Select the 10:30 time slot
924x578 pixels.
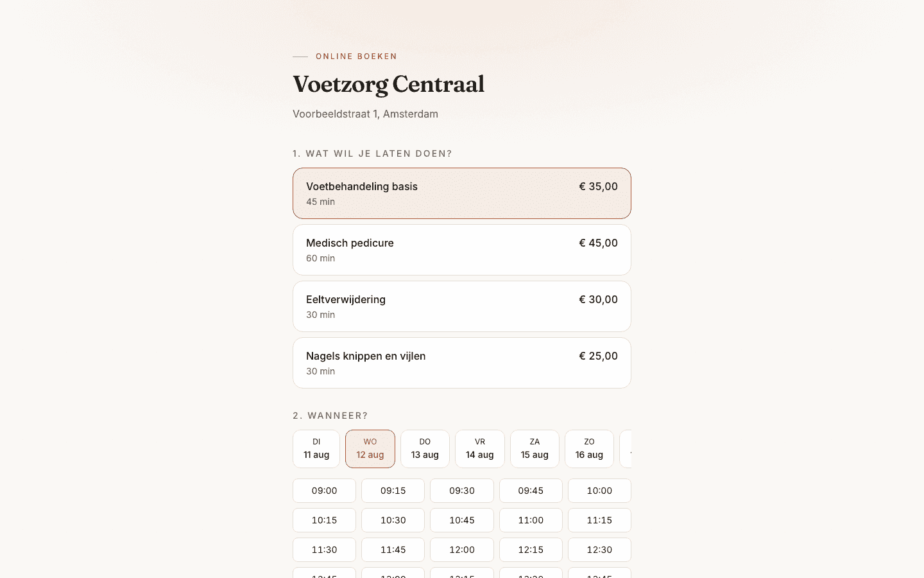click(393, 520)
